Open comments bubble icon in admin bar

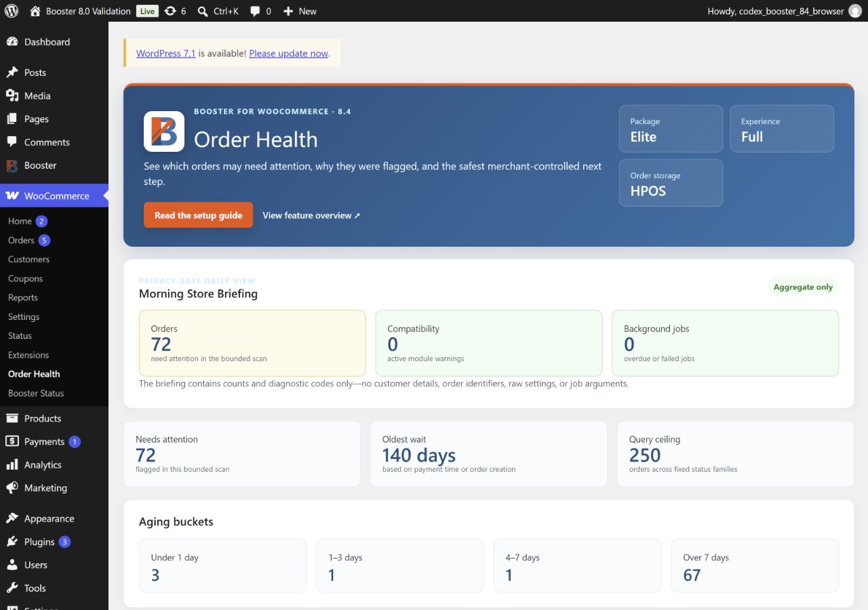pyautogui.click(x=255, y=11)
